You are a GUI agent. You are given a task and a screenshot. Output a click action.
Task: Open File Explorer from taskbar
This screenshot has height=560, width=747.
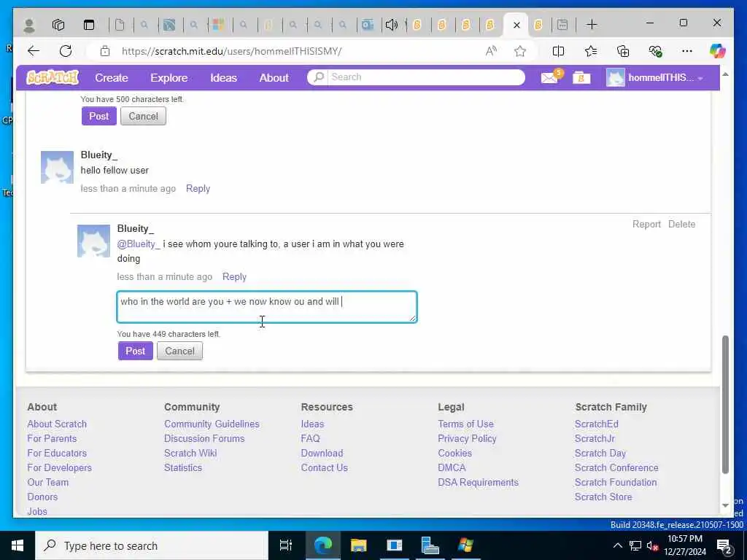point(358,545)
